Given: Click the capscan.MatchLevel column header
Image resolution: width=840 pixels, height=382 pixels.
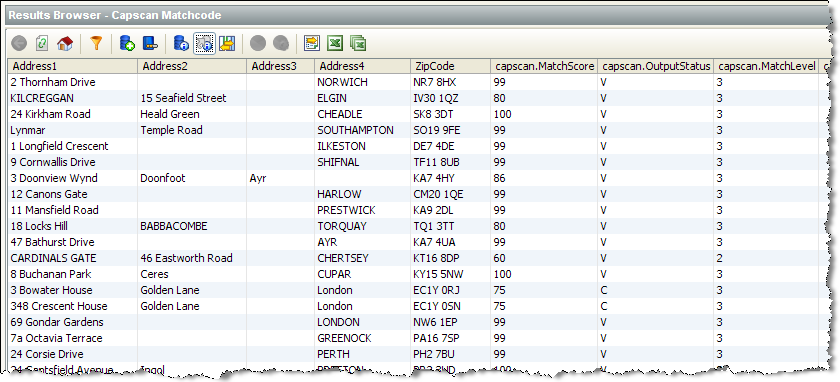Looking at the screenshot, I should click(766, 66).
